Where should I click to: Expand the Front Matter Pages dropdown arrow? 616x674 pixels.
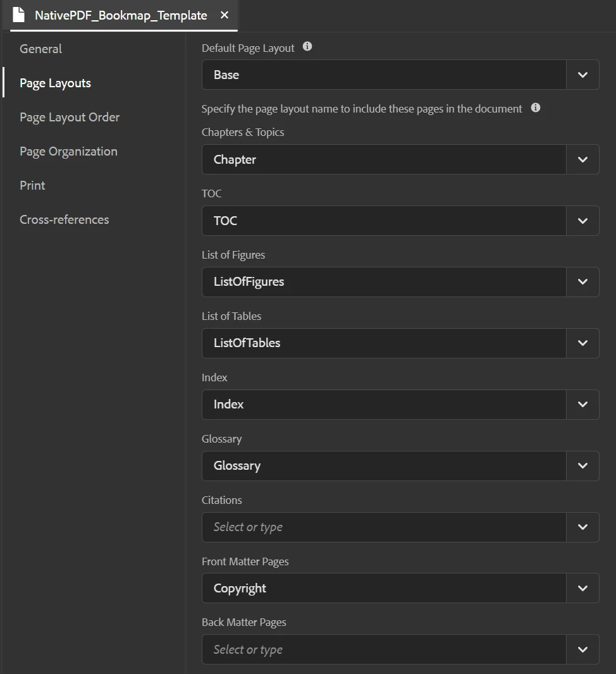click(x=582, y=589)
